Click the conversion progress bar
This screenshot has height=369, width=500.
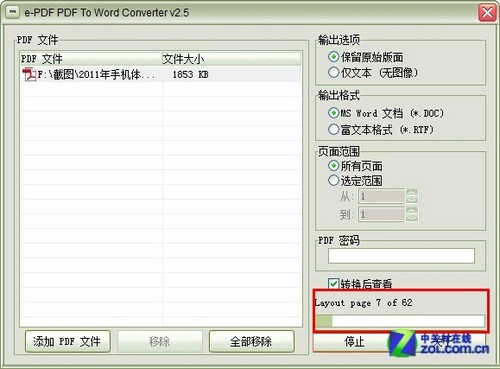pyautogui.click(x=400, y=321)
